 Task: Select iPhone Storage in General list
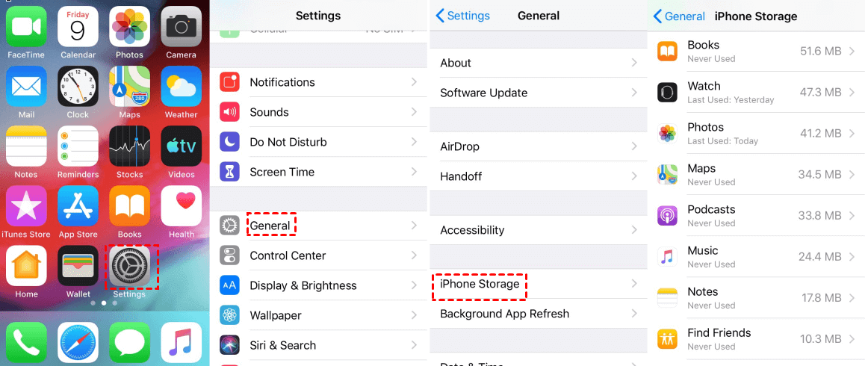click(x=480, y=284)
